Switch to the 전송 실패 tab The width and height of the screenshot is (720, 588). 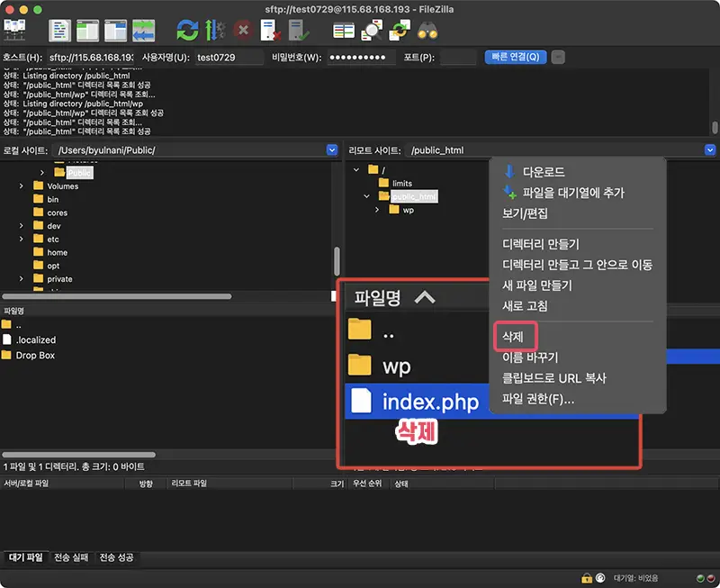pyautogui.click(x=71, y=557)
